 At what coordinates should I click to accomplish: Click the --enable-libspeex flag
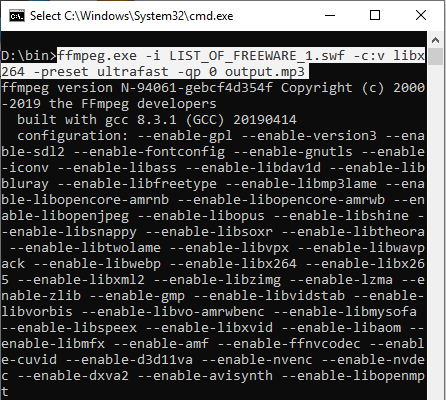69,328
